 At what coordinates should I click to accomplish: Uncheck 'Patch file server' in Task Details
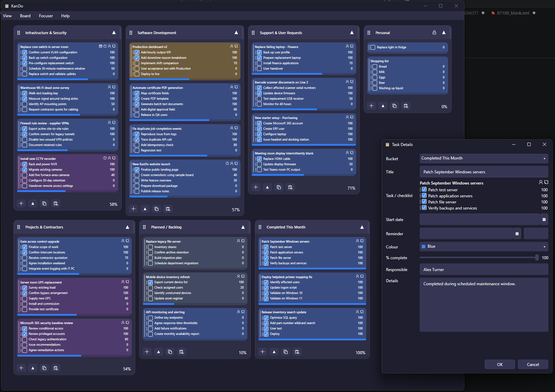[424, 202]
